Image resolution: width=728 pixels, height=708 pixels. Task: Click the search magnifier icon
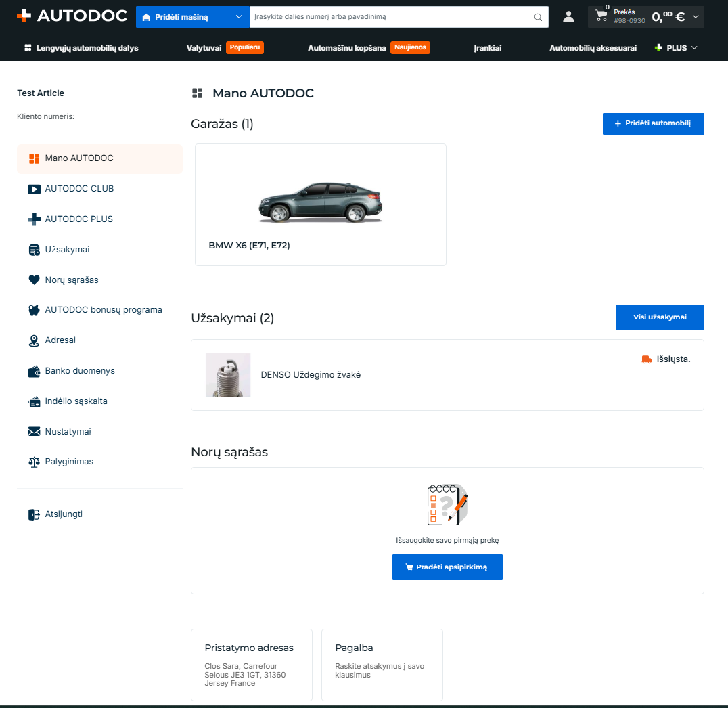coord(538,17)
